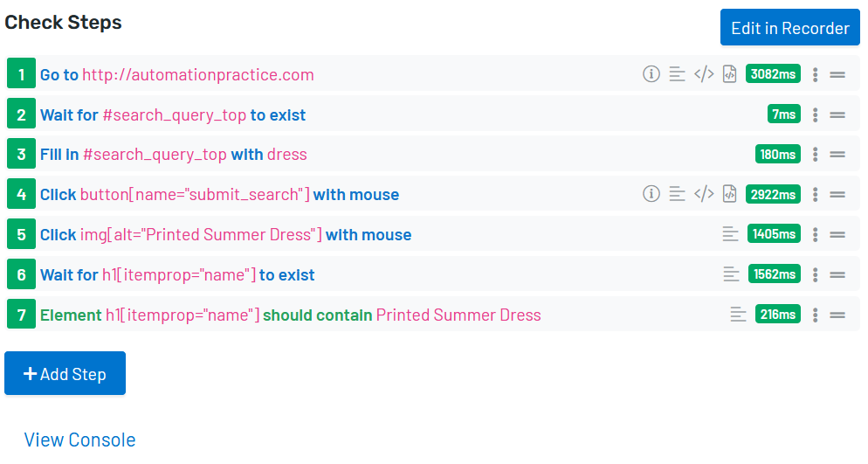Viewport: 868px width, 464px height.
Task: Open the HTML file icon on step 4
Action: coord(730,194)
